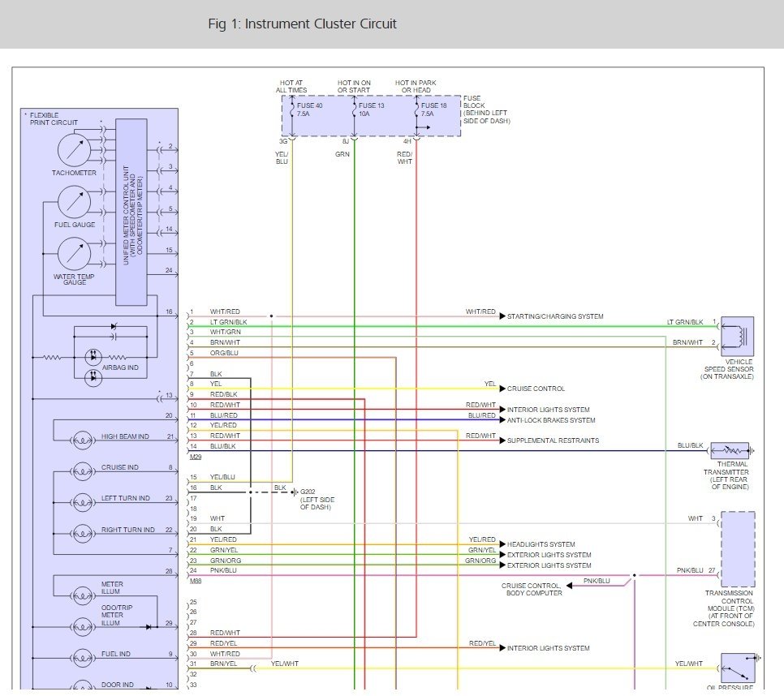Screen dimensions: 784x696
Task: Click the Anti-Lock Brakes System label
Action: pyautogui.click(x=551, y=420)
